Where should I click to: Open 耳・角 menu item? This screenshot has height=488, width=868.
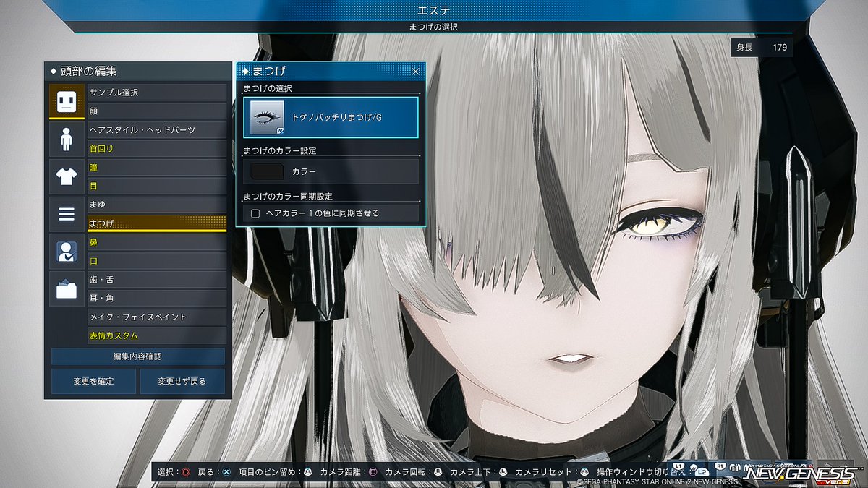(x=157, y=299)
